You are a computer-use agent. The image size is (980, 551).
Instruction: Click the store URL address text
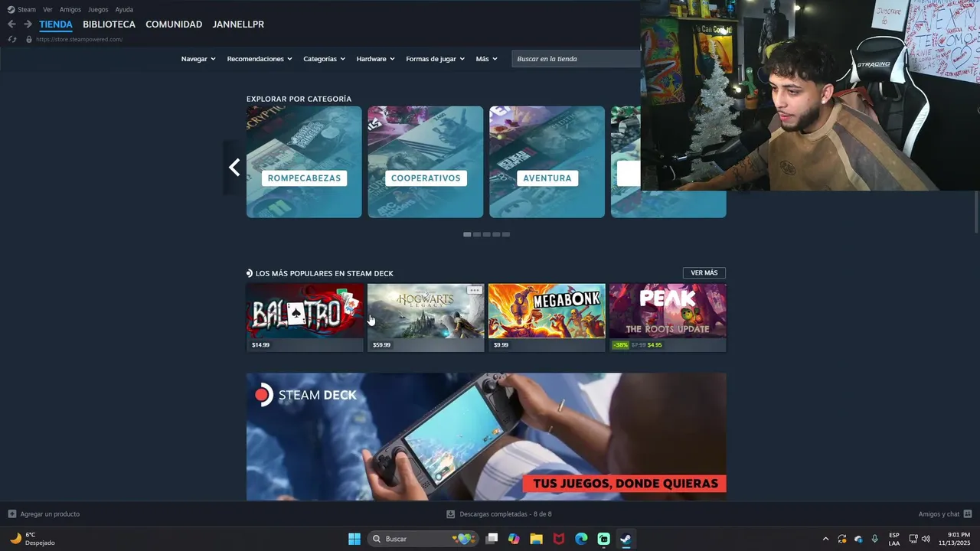[x=79, y=39]
